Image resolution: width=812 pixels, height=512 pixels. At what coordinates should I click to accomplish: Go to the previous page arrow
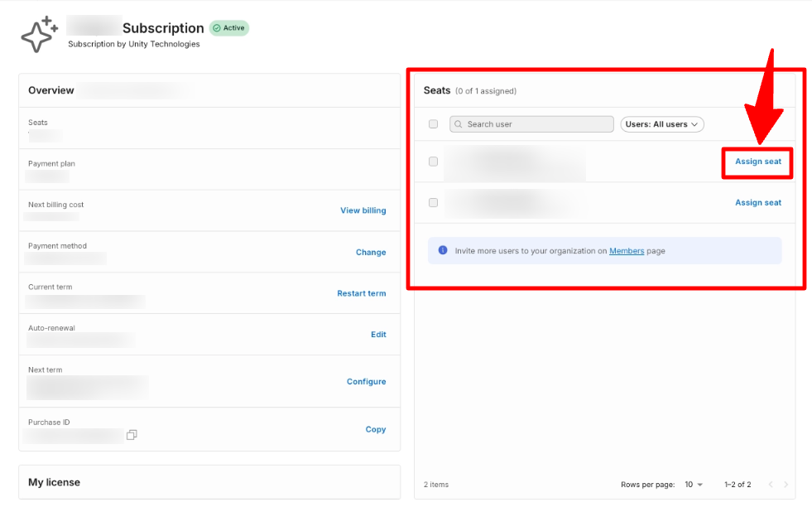point(771,485)
